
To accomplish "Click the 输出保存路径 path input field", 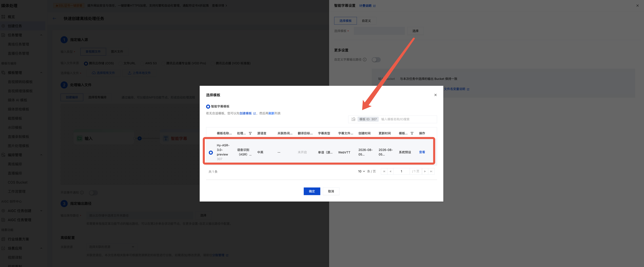I will click(140, 216).
